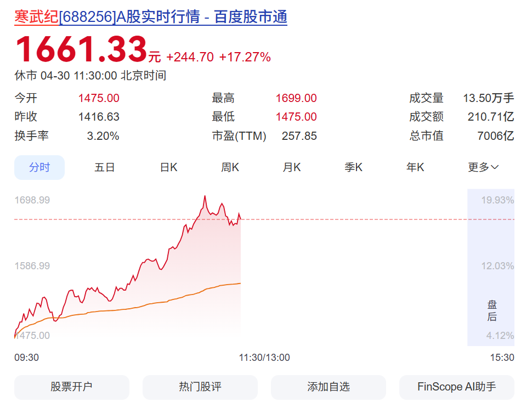532x402 pixels.
Task: Open the 周K chart tab
Action: [x=230, y=167]
